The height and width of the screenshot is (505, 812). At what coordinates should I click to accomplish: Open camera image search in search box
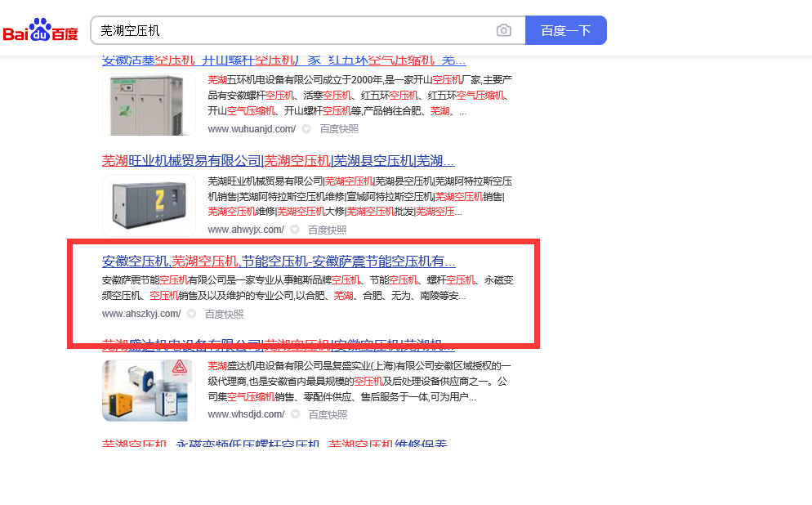503,31
